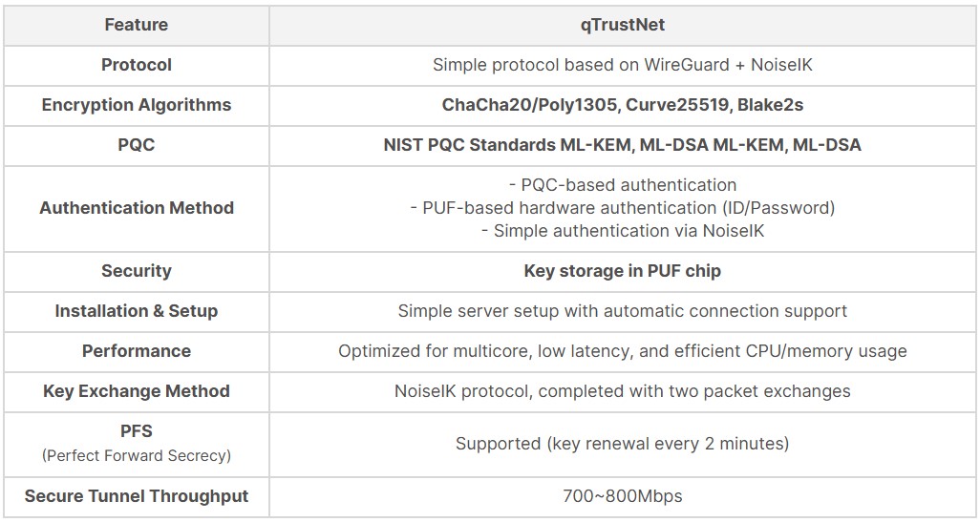Click the NIST PQC Standards cell

coord(622,145)
